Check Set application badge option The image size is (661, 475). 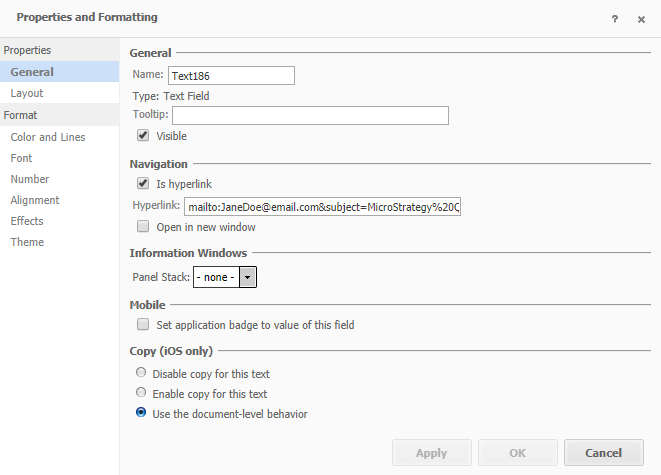(x=143, y=324)
